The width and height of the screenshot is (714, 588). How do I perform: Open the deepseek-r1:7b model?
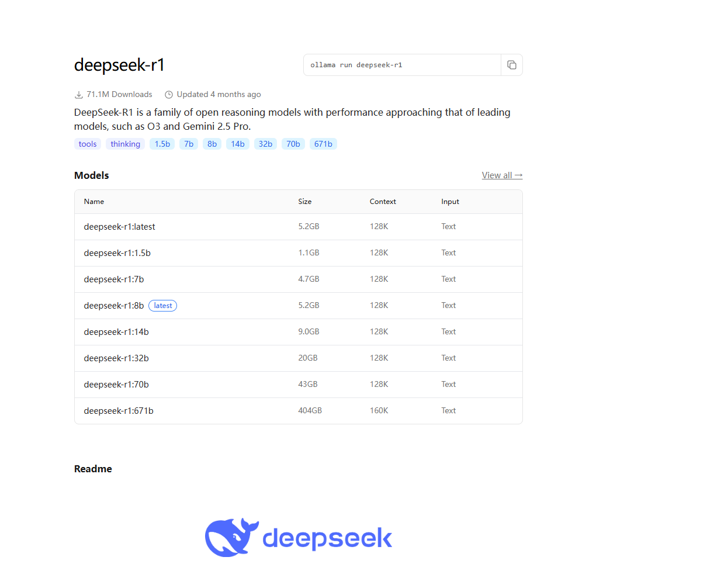pos(113,279)
